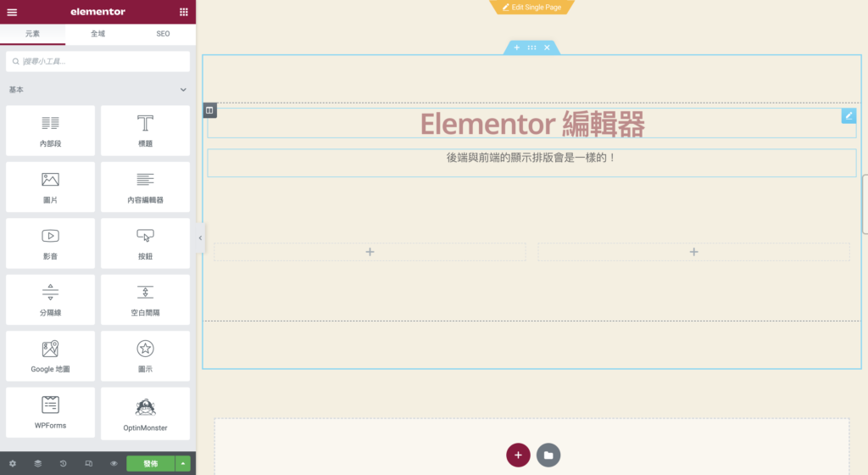This screenshot has width=868, height=475.
Task: Click the page scrollbar on right edge
Action: coord(865,204)
